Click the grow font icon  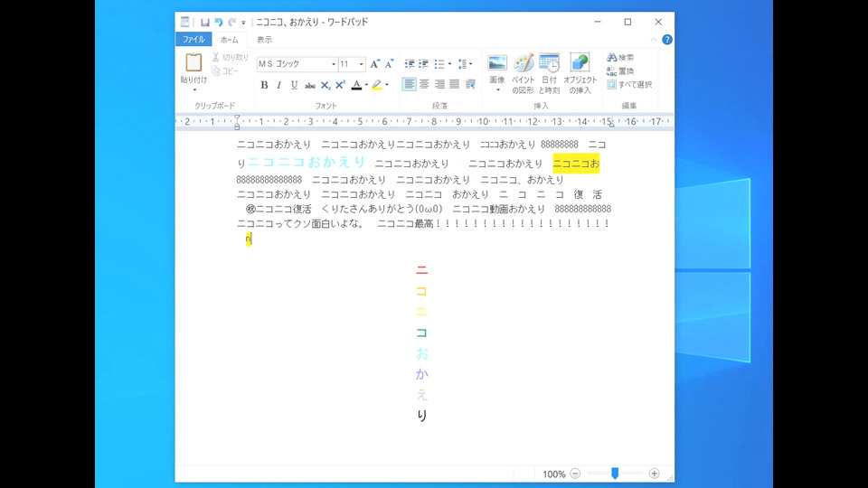tap(375, 64)
